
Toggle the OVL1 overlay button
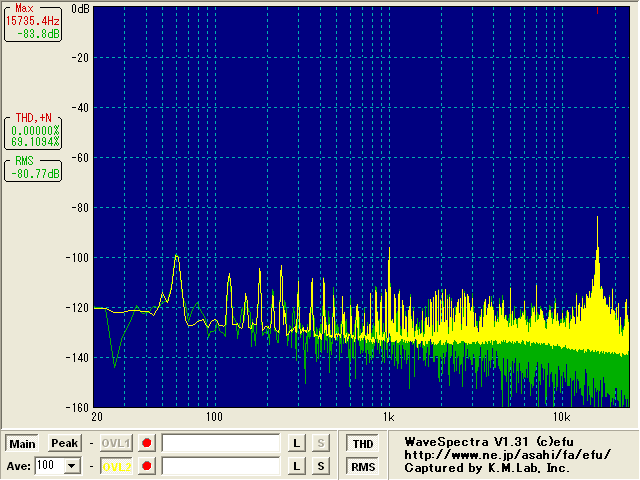[116, 443]
